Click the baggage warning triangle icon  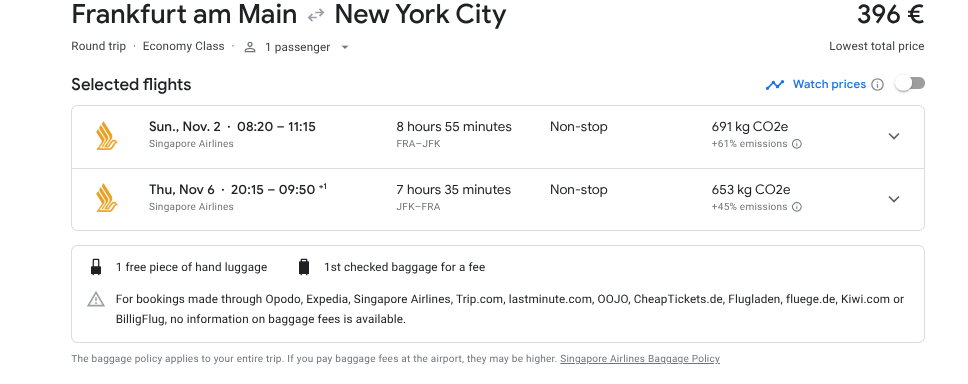pos(96,300)
